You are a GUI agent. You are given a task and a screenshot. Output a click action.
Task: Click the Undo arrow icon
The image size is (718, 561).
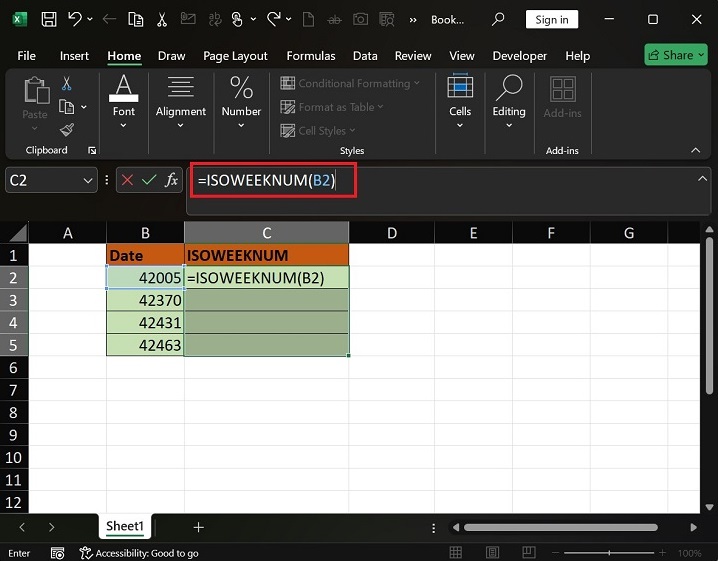point(74,19)
